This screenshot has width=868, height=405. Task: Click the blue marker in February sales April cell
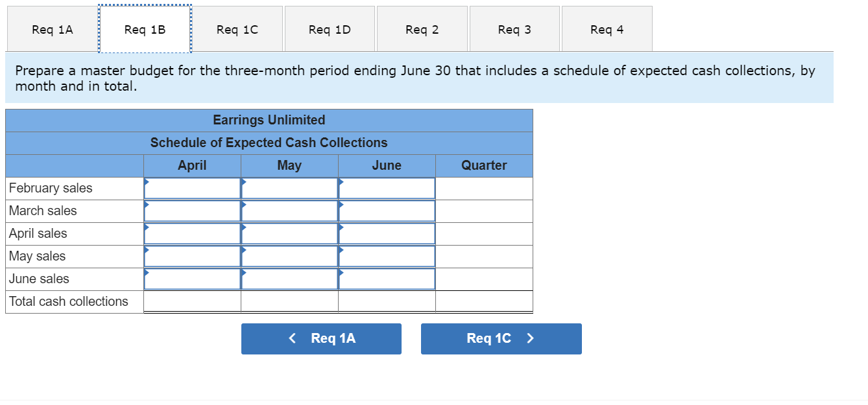[146, 183]
